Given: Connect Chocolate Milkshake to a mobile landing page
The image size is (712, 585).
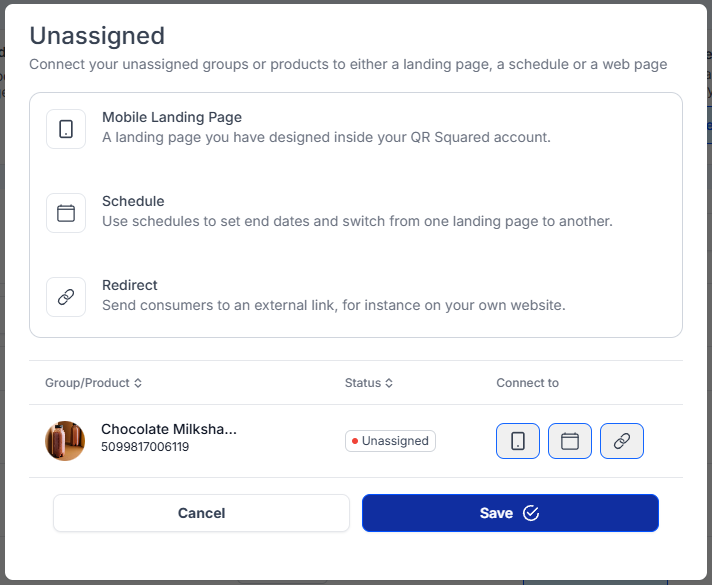Looking at the screenshot, I should click(518, 441).
